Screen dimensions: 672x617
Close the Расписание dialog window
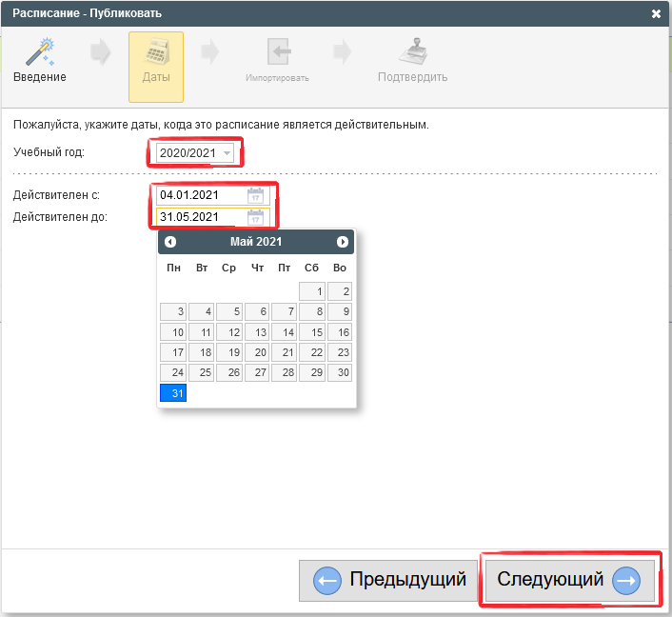click(656, 13)
